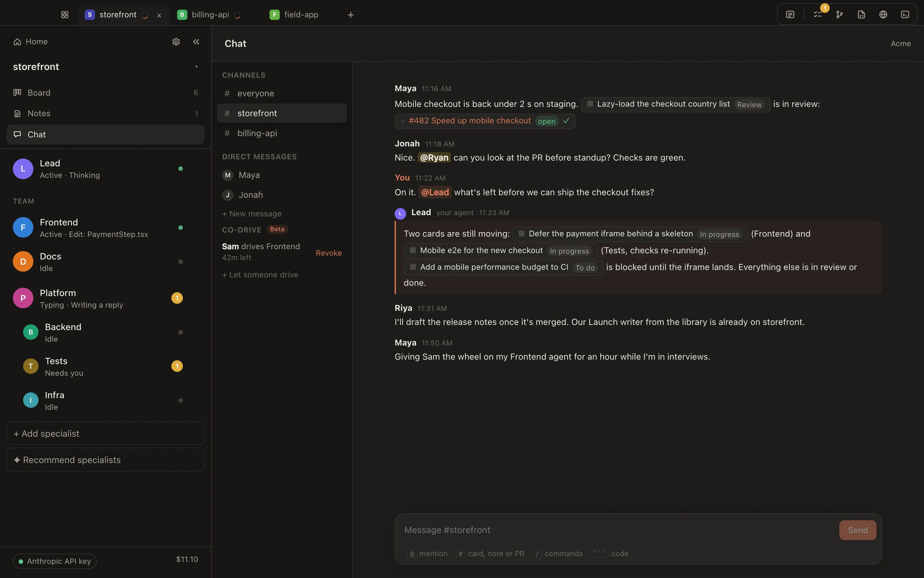This screenshot has height=578, width=924.
Task: Click the Docs agent avatar
Action: coord(23,261)
